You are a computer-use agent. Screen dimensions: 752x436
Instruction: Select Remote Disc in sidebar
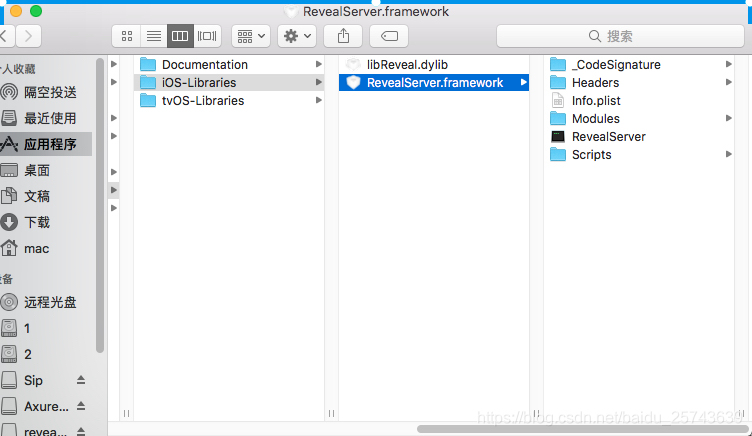tap(46, 302)
